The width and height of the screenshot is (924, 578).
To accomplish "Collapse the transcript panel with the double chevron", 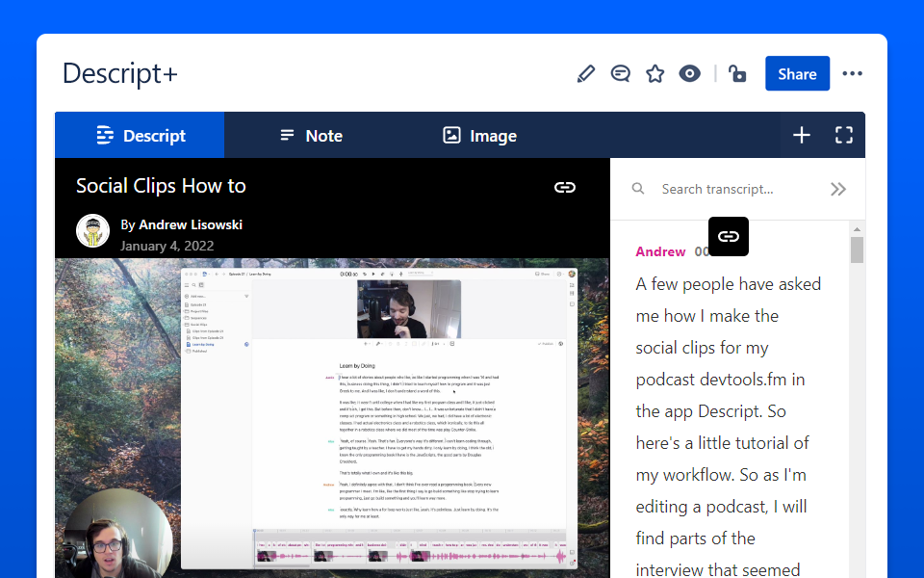I will [x=838, y=190].
